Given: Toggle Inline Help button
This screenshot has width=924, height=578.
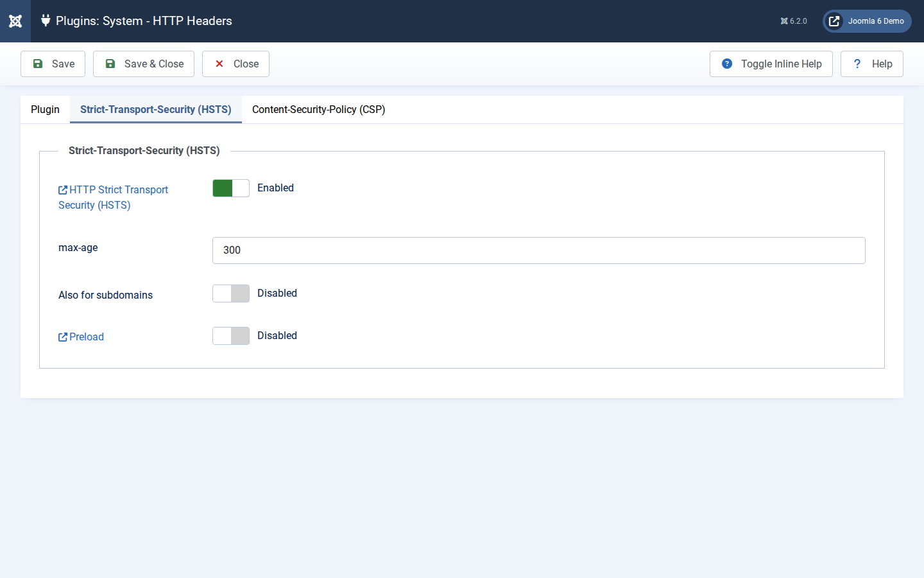Looking at the screenshot, I should click(x=771, y=64).
